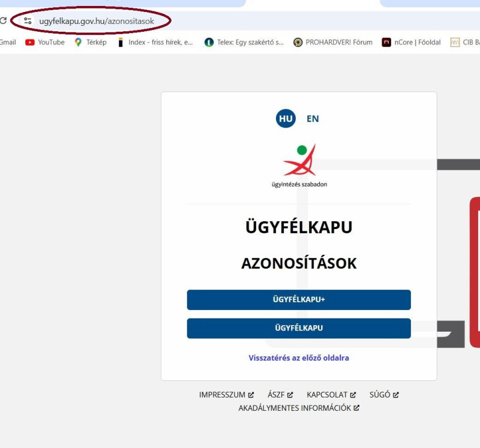Select the HU language option
Viewport: 480px width, 448px height.
tap(286, 118)
